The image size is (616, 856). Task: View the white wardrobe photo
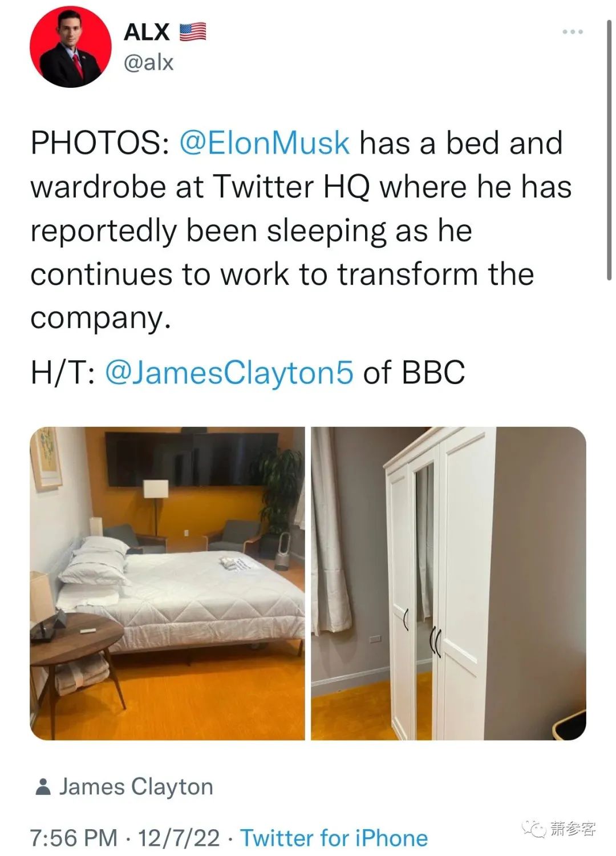[x=448, y=583]
